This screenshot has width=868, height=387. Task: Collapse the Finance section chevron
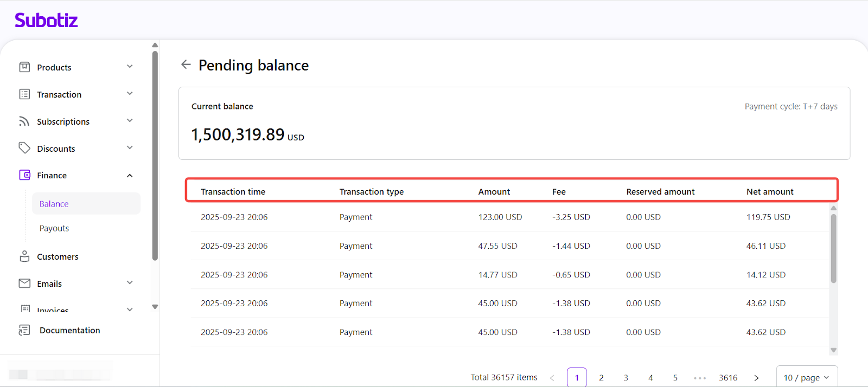130,175
